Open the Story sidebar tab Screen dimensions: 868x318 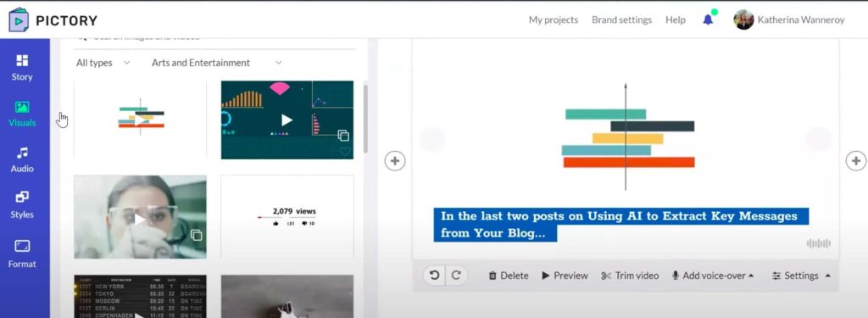click(x=22, y=68)
